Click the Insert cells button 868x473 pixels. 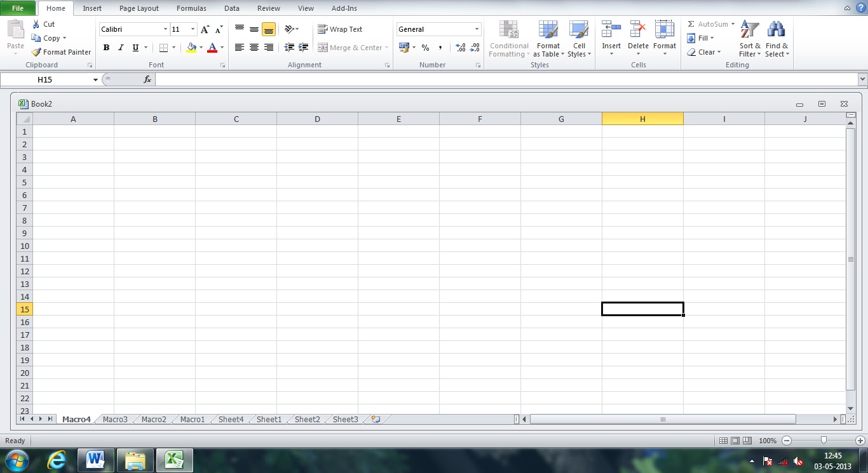pos(611,39)
